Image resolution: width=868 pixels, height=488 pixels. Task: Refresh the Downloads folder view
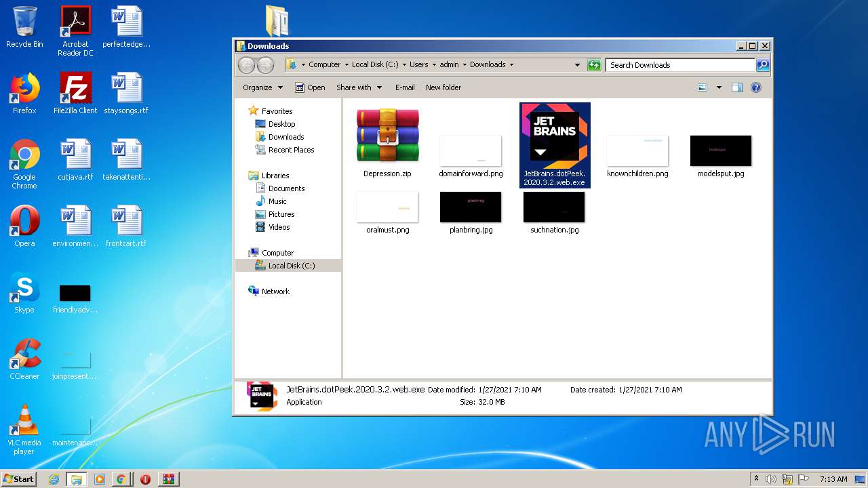coord(594,65)
